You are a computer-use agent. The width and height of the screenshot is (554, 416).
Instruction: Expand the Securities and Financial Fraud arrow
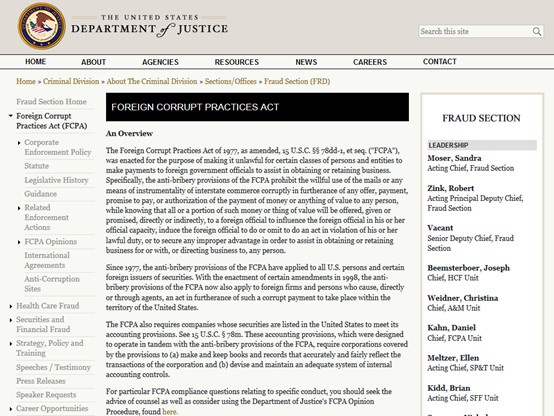(x=11, y=320)
